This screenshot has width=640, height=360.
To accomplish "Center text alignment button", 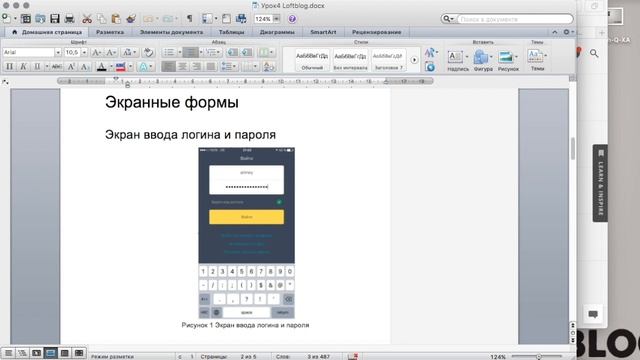I will [x=182, y=66].
